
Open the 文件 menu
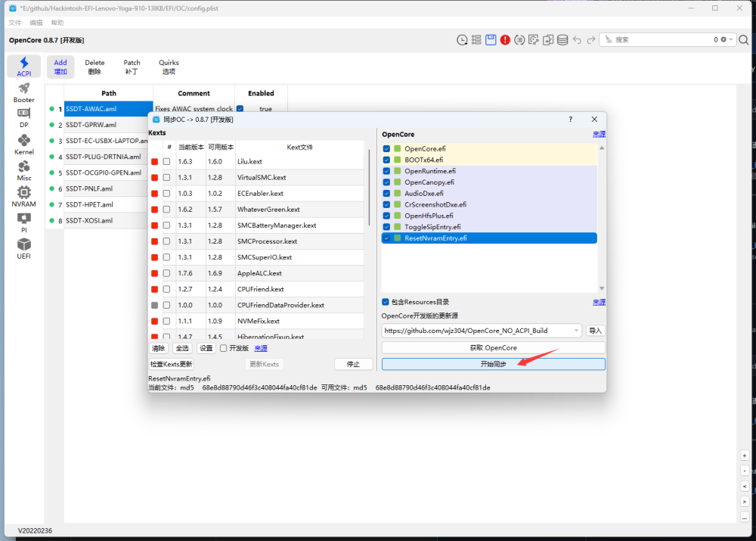(x=15, y=23)
